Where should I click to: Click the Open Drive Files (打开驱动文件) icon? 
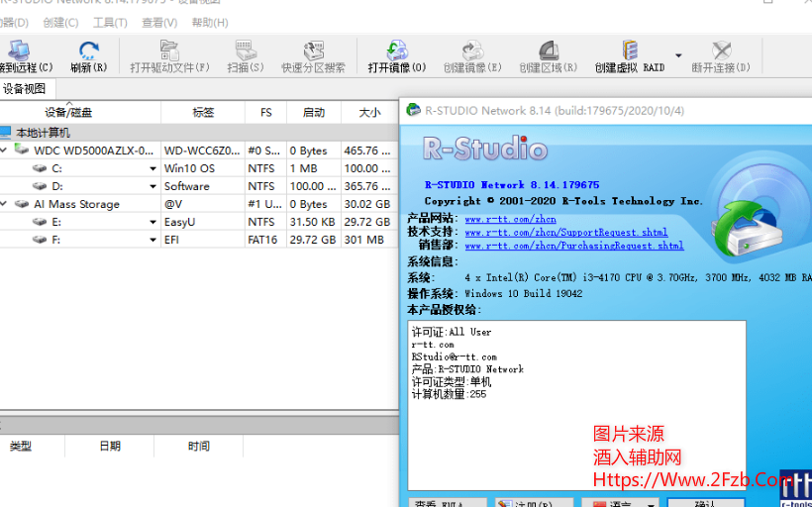coord(169,51)
